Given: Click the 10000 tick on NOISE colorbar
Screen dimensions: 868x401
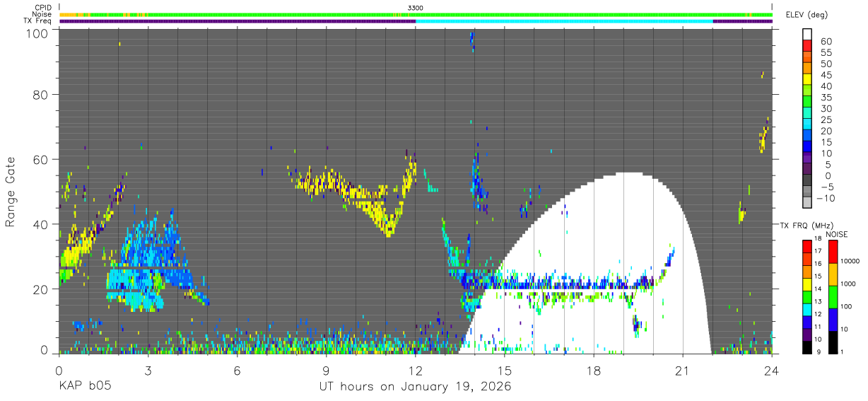Looking at the screenshot, I should pos(850,261).
